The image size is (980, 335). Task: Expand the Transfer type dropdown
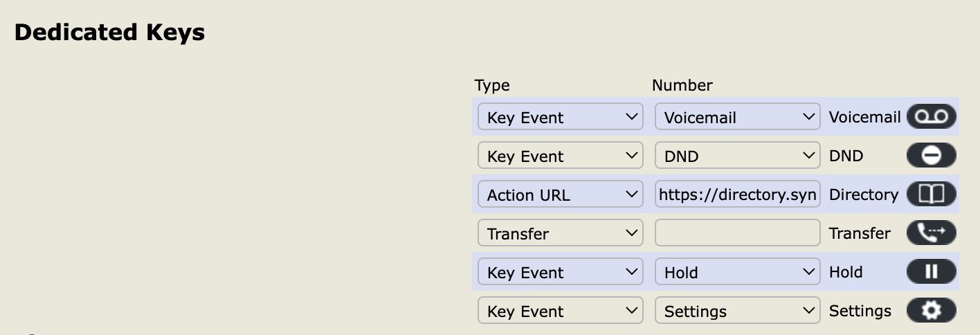(560, 234)
